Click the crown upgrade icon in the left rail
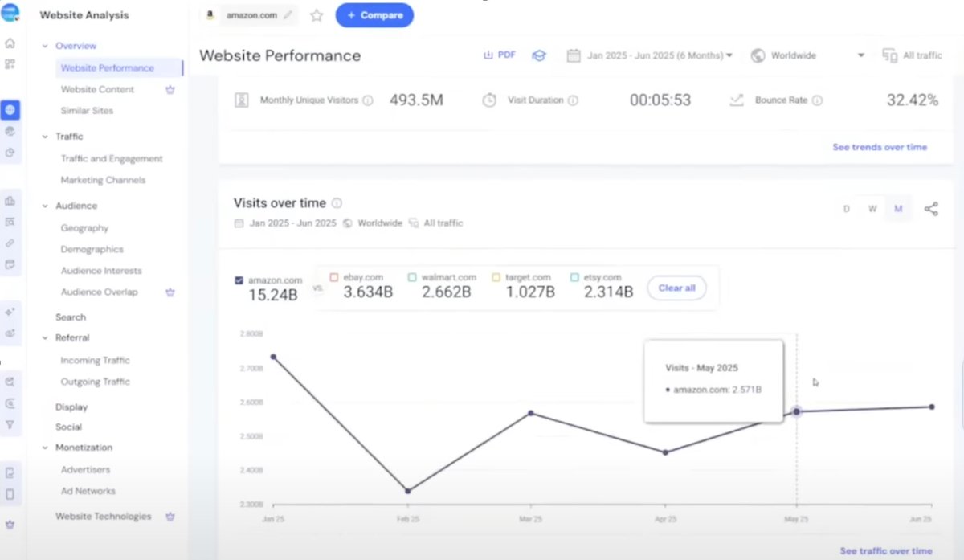The image size is (964, 560). (x=10, y=524)
